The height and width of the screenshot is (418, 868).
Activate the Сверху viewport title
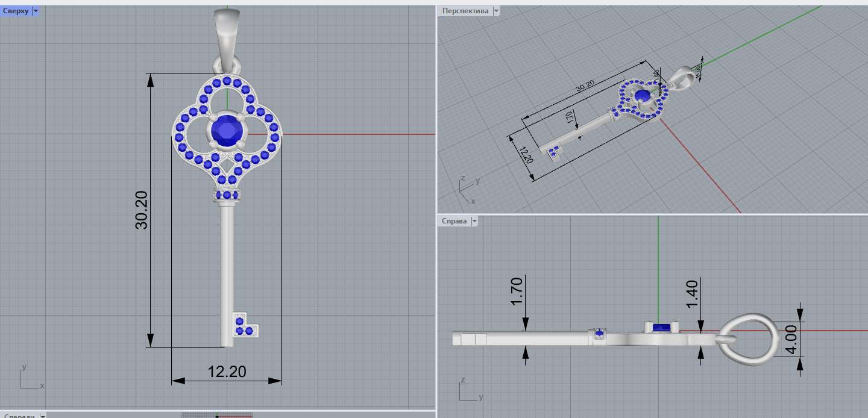tap(16, 11)
